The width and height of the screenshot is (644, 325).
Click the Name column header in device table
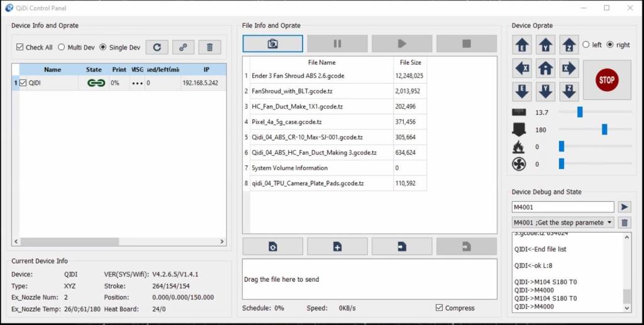point(53,70)
